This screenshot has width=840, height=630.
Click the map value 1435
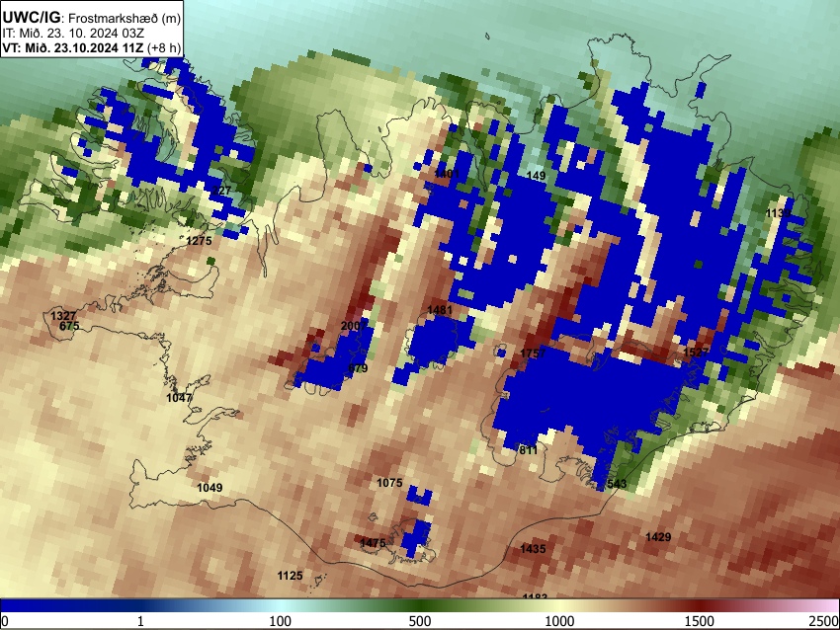tap(533, 549)
